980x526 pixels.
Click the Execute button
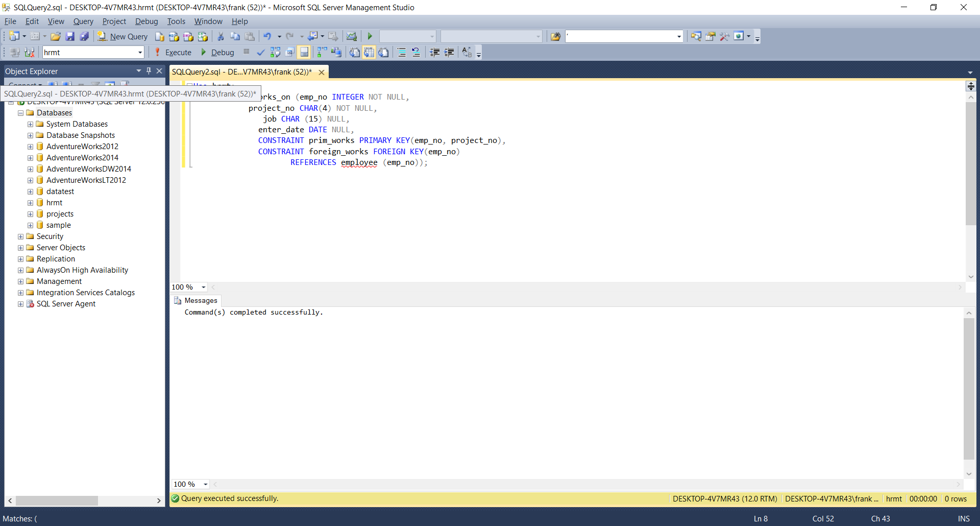[x=173, y=52]
